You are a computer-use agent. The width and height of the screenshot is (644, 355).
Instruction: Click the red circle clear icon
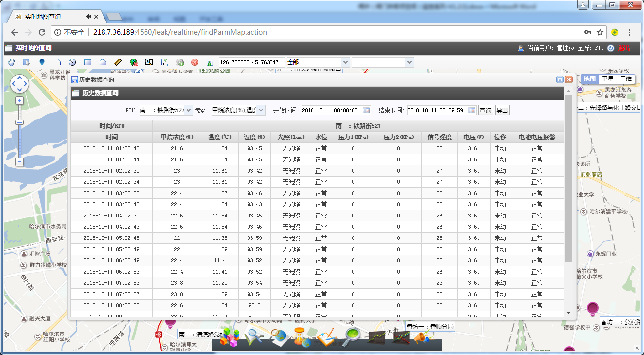coord(195,62)
